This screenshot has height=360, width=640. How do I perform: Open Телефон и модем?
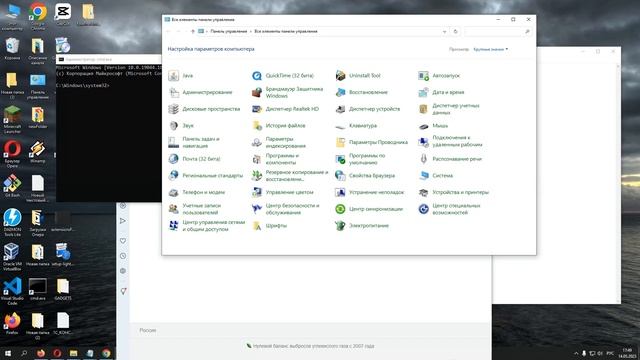pyautogui.click(x=197, y=192)
